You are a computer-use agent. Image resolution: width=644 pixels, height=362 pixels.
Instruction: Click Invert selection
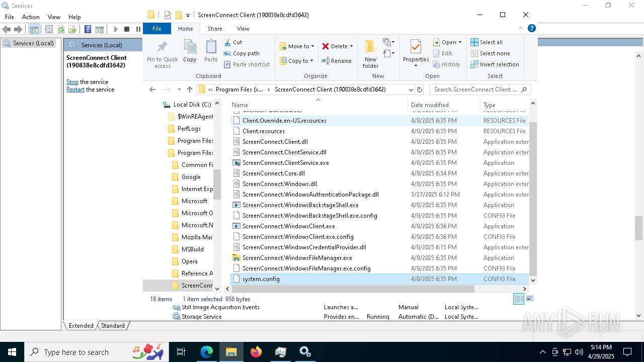click(495, 64)
